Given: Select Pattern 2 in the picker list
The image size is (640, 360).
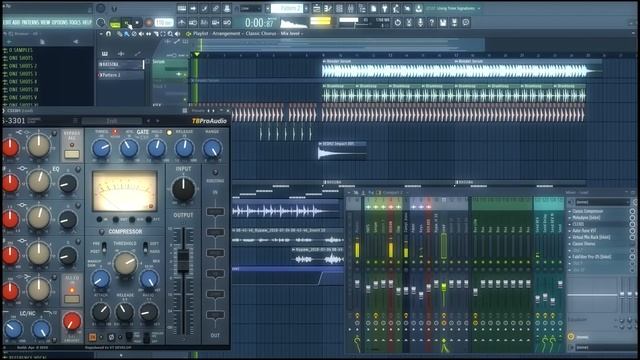Looking at the screenshot, I should point(121,75).
